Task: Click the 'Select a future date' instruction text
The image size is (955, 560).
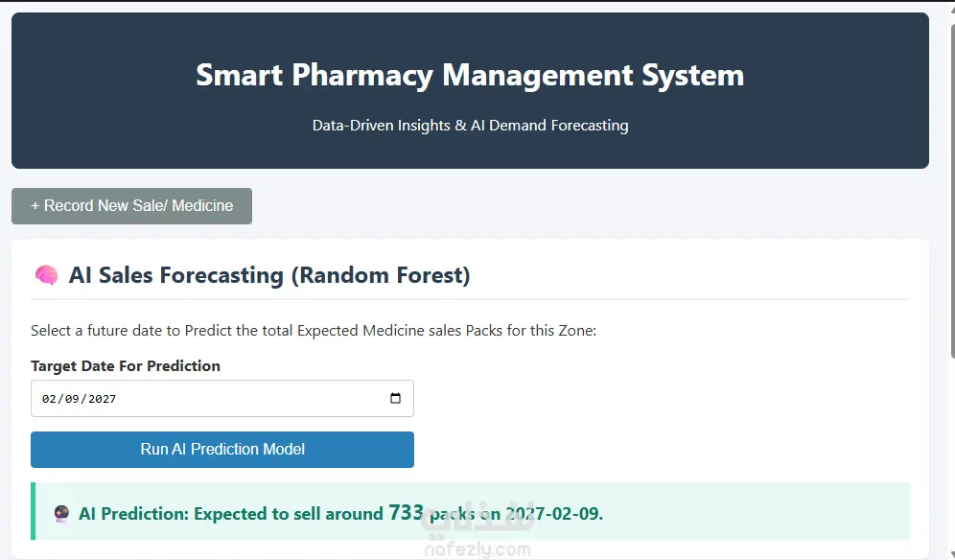Action: point(314,331)
